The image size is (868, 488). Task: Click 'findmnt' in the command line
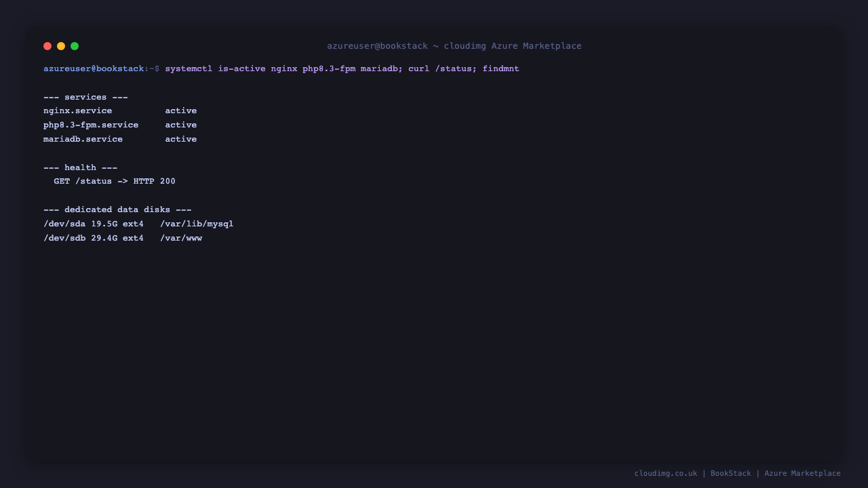click(x=501, y=69)
